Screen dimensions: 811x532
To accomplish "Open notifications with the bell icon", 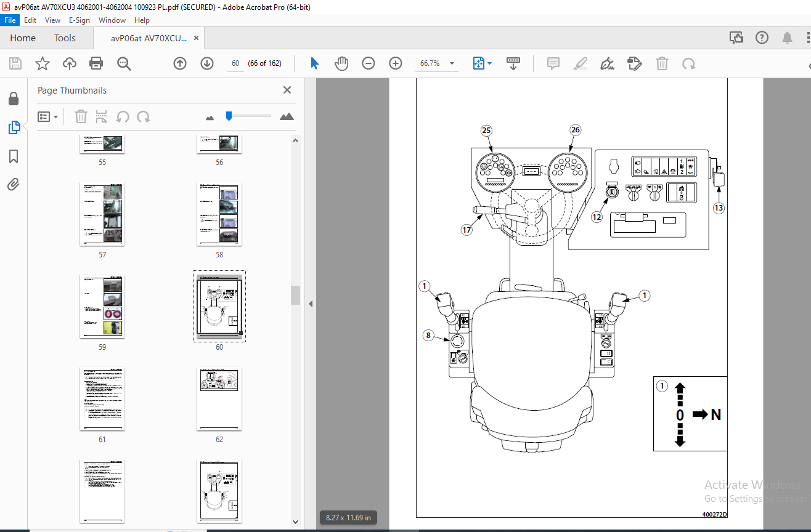I will [x=787, y=38].
